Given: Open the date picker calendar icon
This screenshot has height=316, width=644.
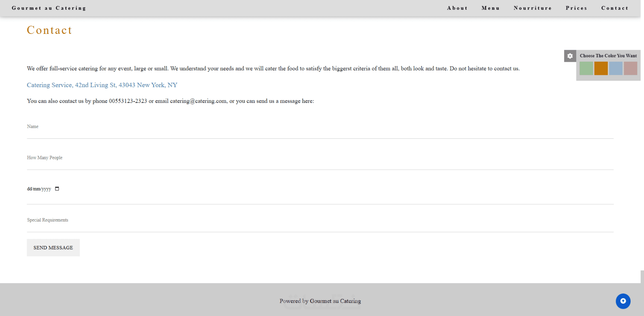Looking at the screenshot, I should 57,189.
